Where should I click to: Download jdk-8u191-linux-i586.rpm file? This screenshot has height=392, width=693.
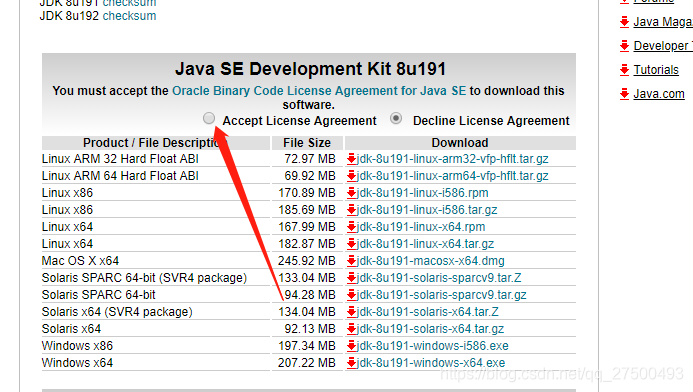point(423,193)
